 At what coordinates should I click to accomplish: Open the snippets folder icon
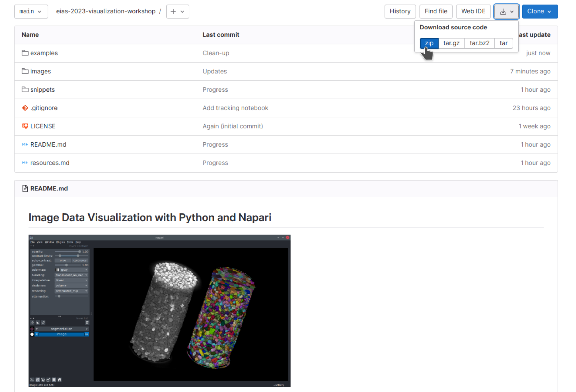[25, 89]
